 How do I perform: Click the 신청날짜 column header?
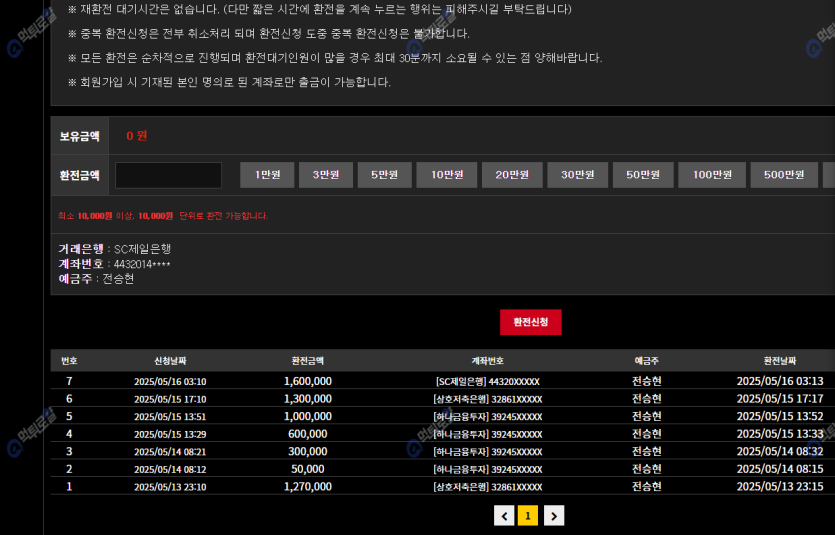point(170,360)
